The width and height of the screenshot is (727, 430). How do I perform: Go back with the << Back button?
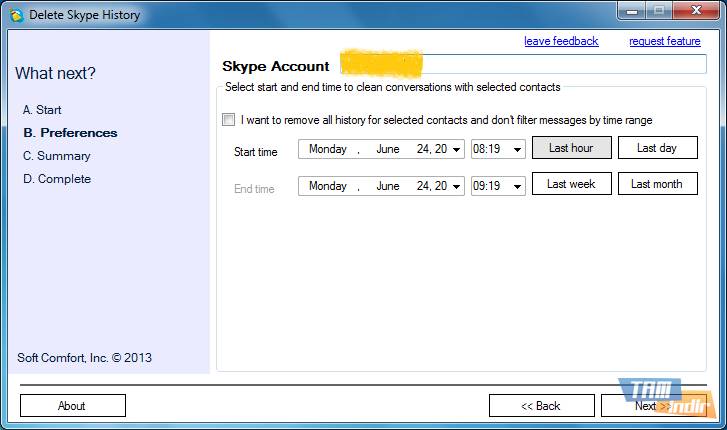coord(540,406)
